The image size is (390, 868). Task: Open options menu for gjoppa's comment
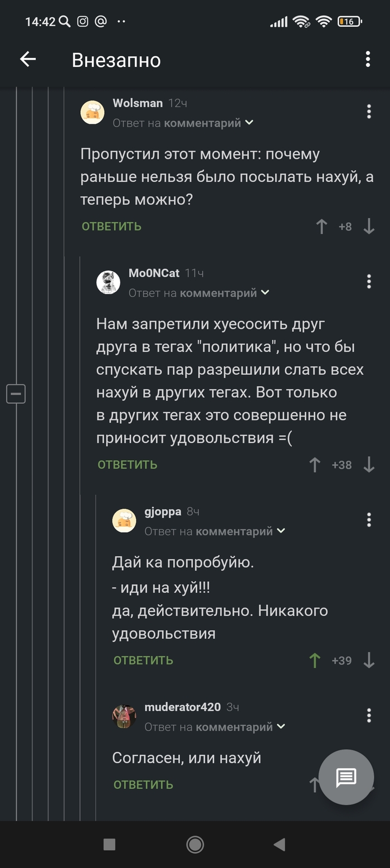pyautogui.click(x=369, y=520)
